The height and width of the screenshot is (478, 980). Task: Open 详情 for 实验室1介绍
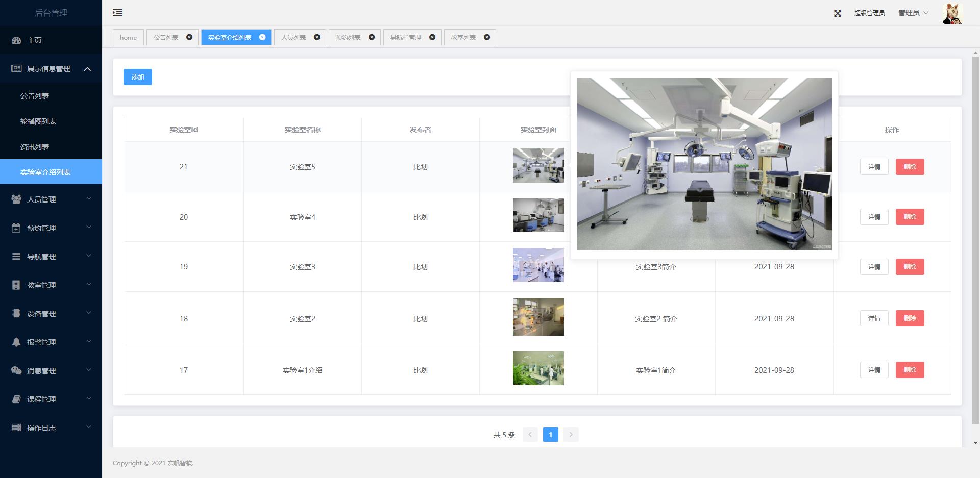point(874,370)
